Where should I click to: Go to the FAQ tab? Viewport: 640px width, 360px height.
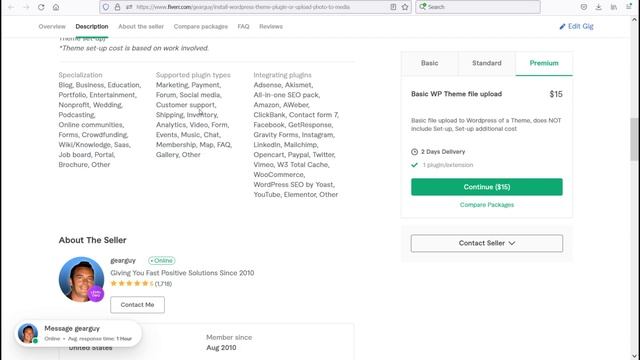point(243,26)
